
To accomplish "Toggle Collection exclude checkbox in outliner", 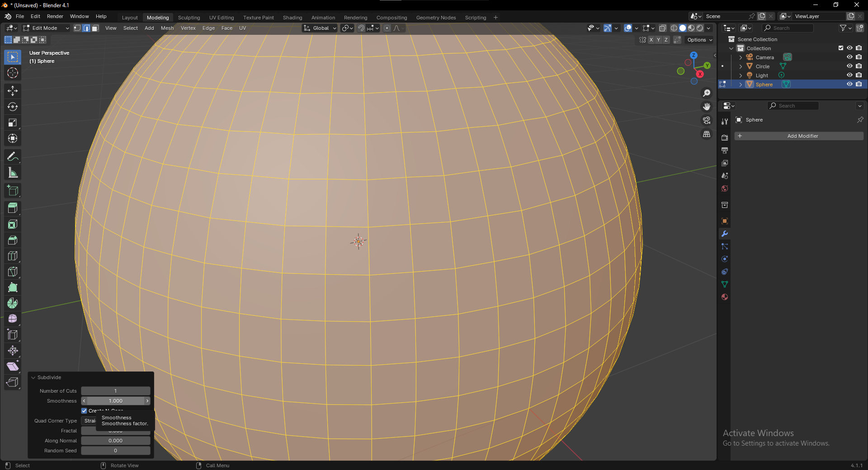I will [x=841, y=48].
